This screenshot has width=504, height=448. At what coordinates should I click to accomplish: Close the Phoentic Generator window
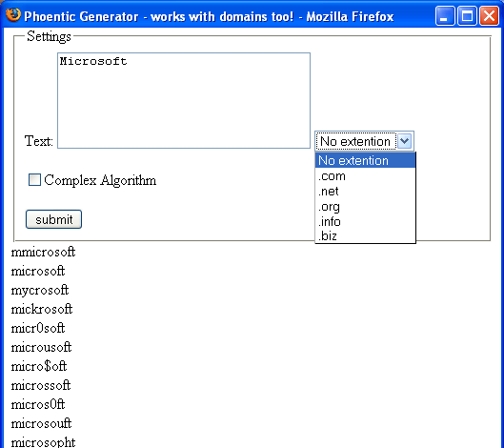tap(489, 16)
